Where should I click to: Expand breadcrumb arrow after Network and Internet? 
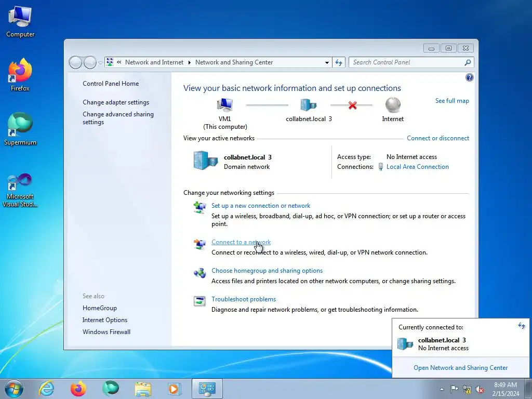tap(189, 62)
